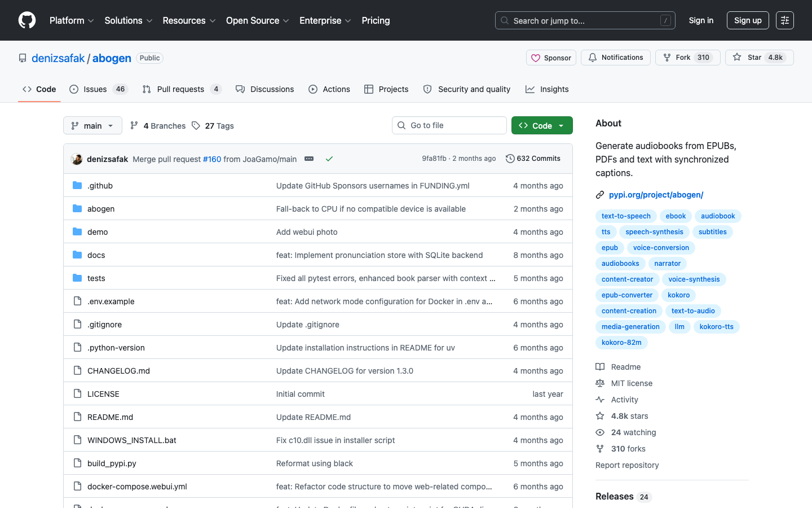
Task: Click denizsafak's avatar in commit row
Action: click(77, 159)
